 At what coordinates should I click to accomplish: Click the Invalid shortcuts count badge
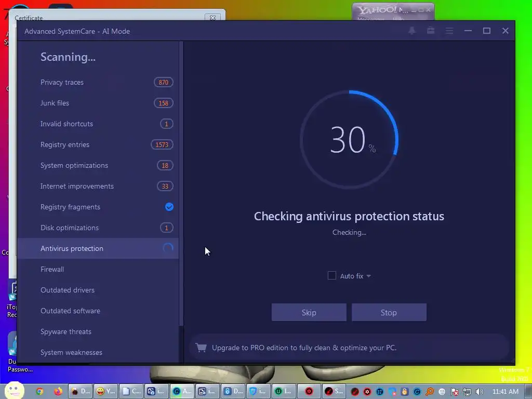point(167,124)
